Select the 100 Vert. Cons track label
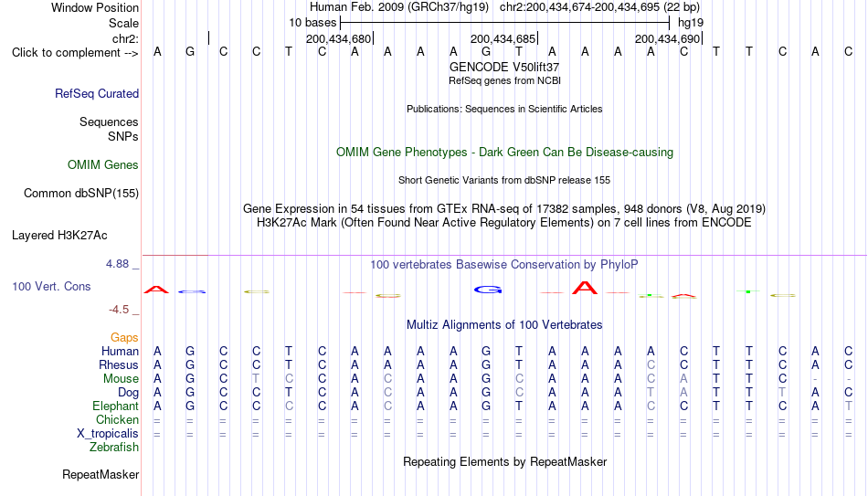The height and width of the screenshot is (496, 868). 51,286
